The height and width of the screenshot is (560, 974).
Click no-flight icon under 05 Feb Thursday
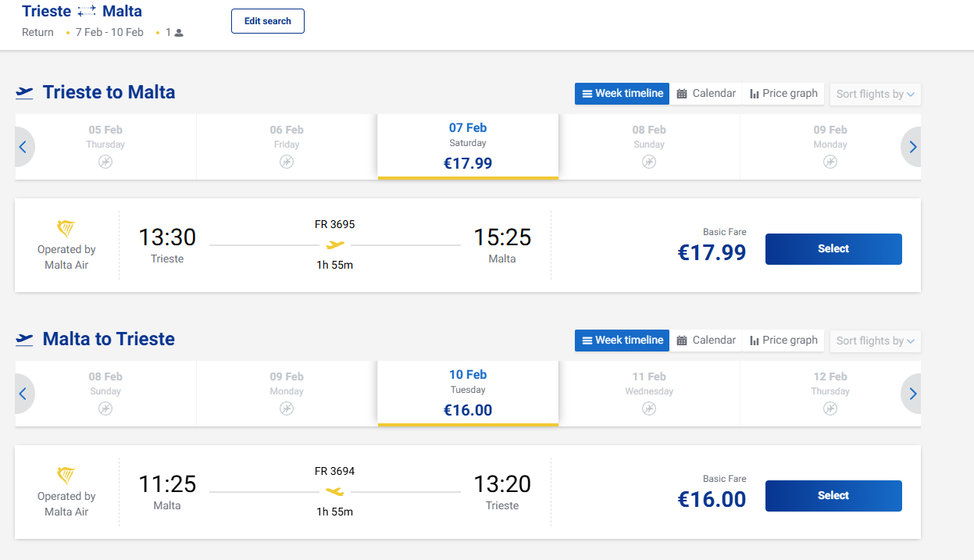105,162
